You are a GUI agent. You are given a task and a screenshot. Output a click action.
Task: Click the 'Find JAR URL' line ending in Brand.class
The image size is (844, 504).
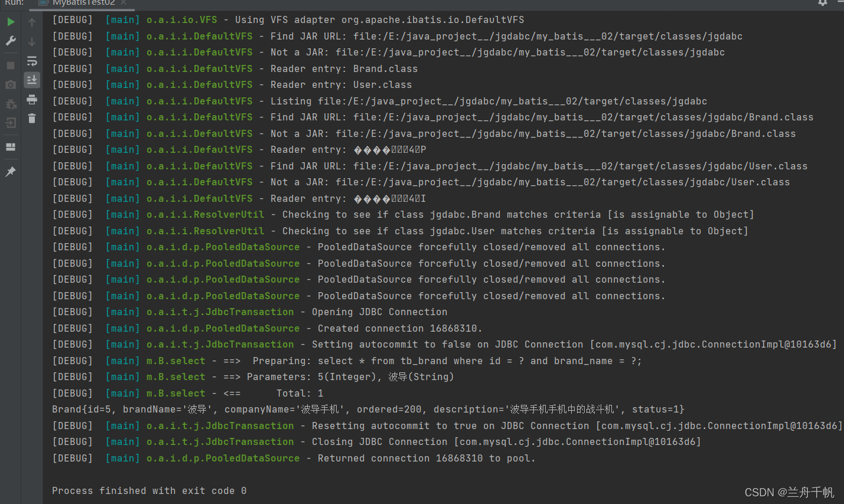(x=433, y=117)
